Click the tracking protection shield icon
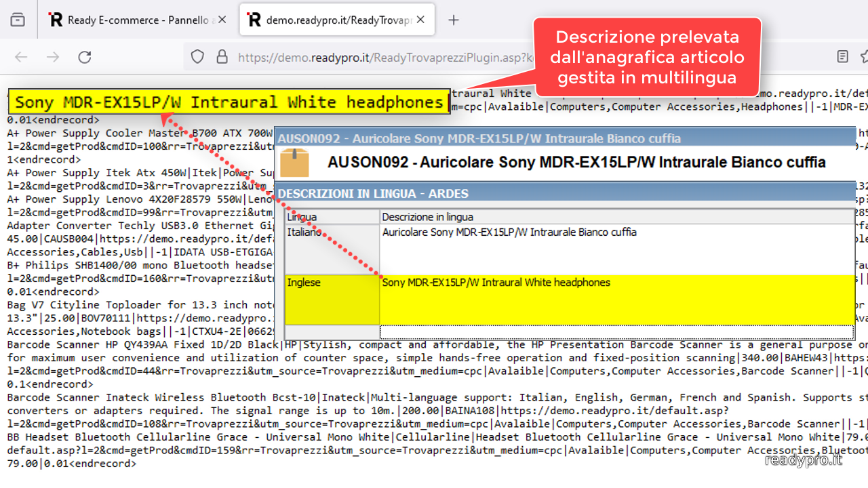 197,57
